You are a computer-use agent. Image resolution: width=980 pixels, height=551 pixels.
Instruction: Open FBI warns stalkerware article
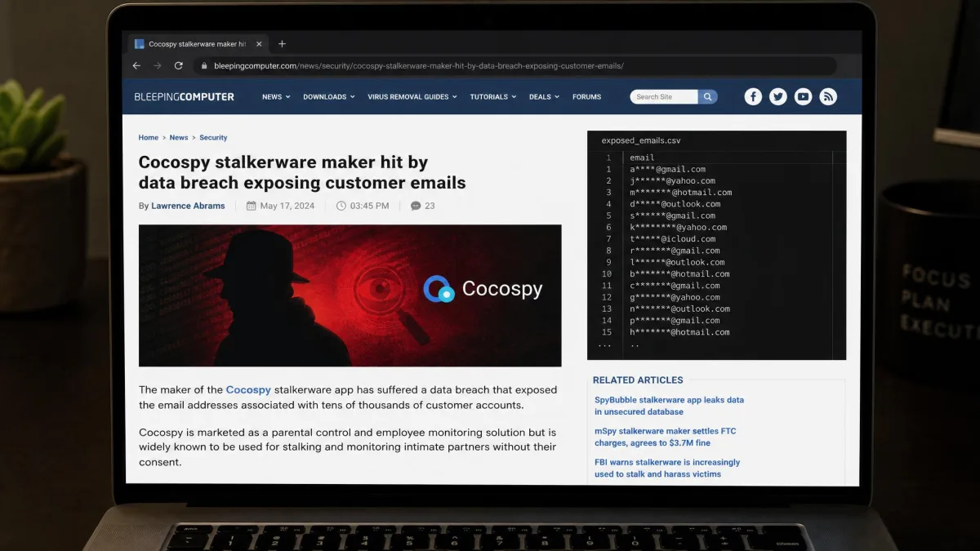[x=667, y=468]
